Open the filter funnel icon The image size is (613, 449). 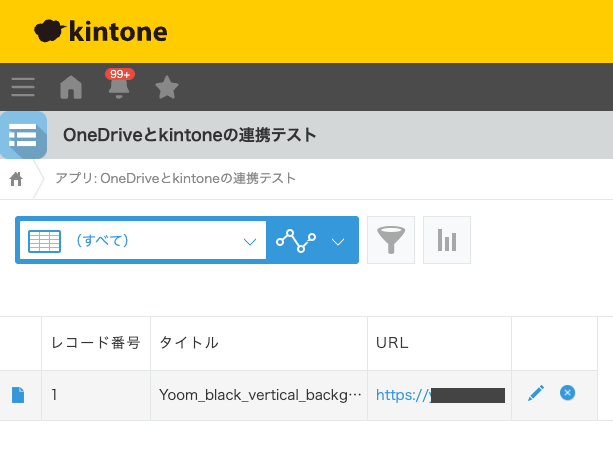click(x=391, y=240)
